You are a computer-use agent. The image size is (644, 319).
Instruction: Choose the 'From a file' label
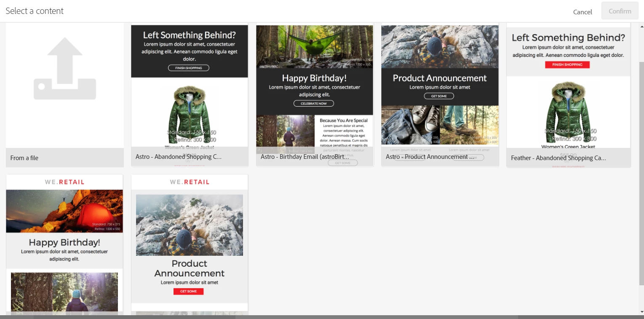tap(24, 158)
